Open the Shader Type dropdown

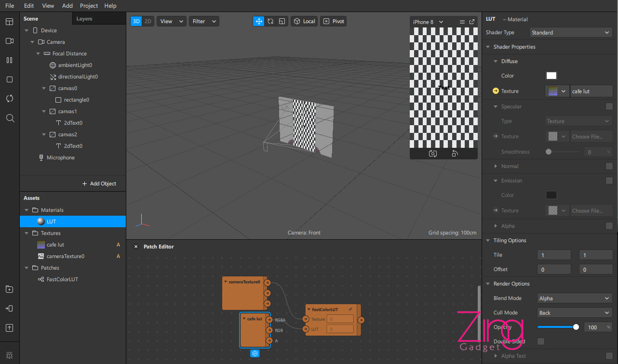point(571,32)
